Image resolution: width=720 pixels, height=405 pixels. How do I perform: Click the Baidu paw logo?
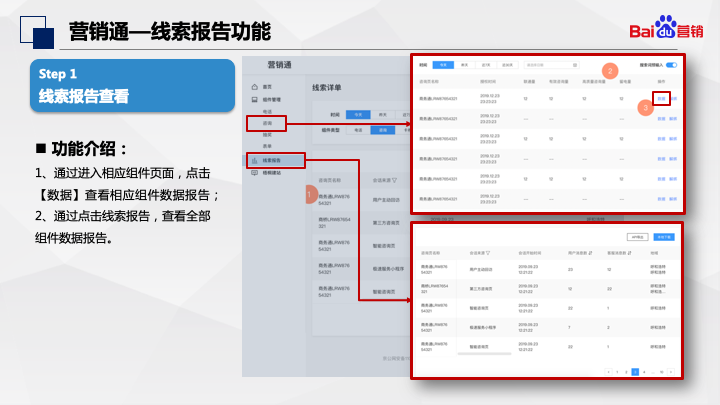click(x=665, y=27)
